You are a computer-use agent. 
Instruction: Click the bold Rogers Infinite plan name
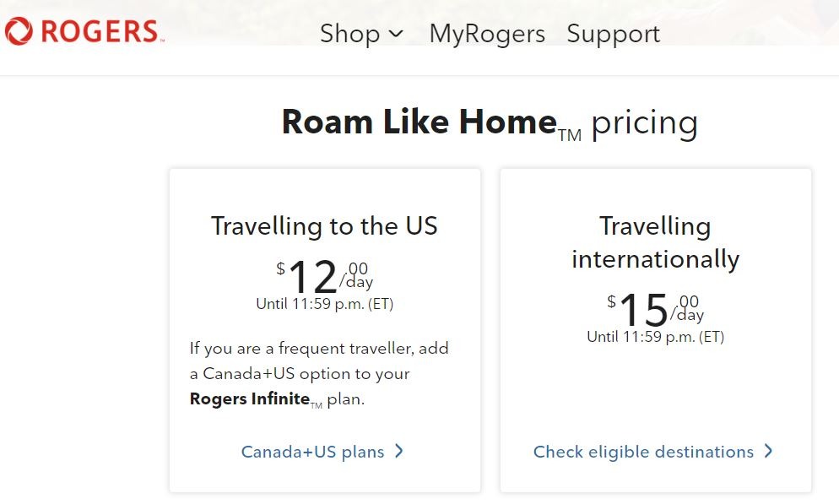pyautogui.click(x=250, y=399)
